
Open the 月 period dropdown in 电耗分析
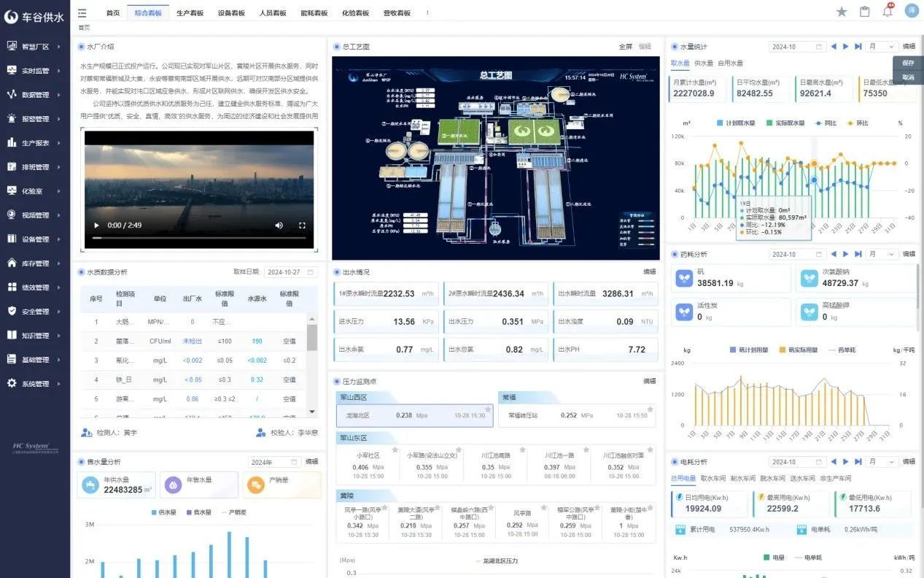[x=881, y=461]
